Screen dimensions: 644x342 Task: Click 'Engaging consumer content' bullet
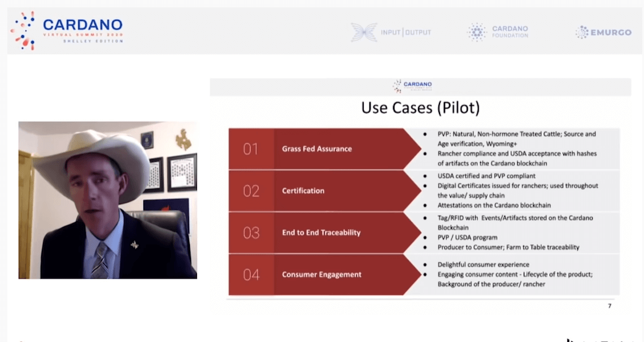pos(515,279)
